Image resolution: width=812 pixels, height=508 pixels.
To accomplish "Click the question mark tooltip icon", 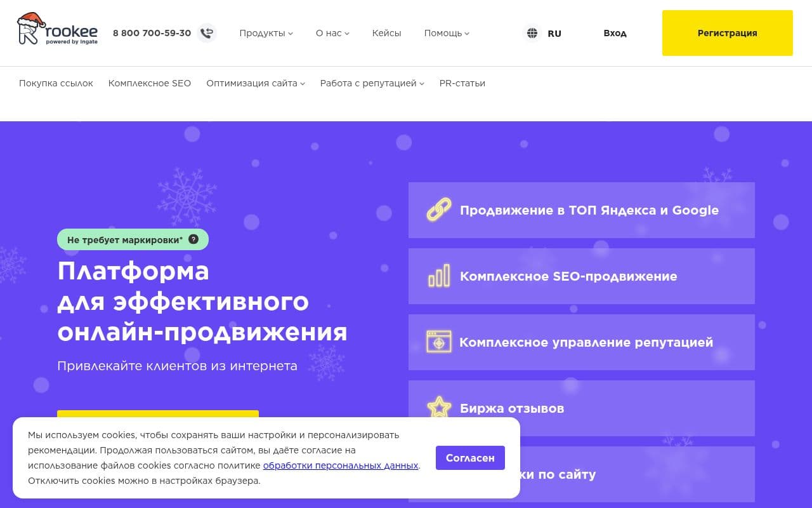I will [x=193, y=239].
